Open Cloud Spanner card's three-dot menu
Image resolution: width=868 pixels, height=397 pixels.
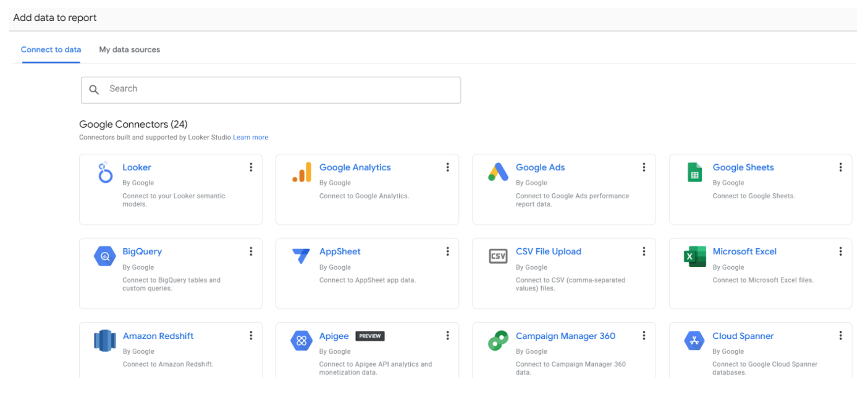coord(841,335)
